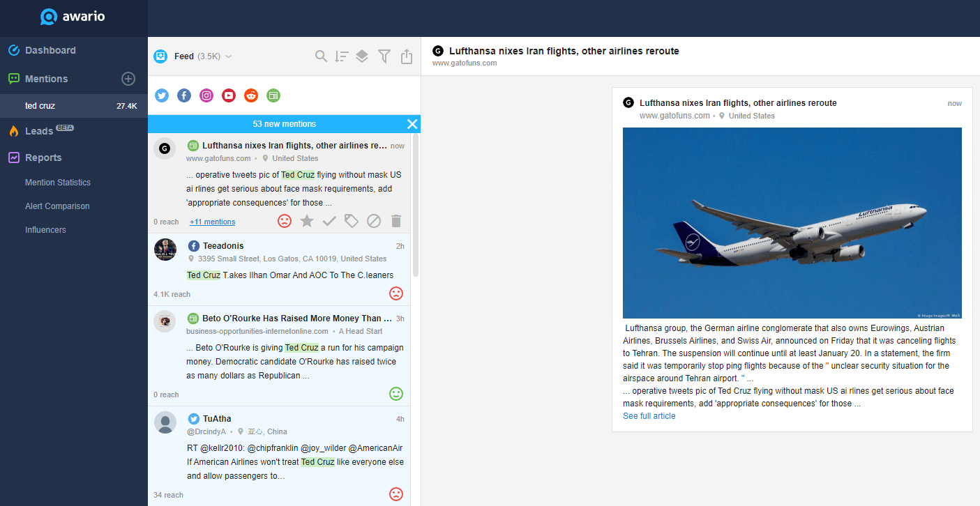
Task: Click the @DrcindyA handle
Action: tap(206, 431)
